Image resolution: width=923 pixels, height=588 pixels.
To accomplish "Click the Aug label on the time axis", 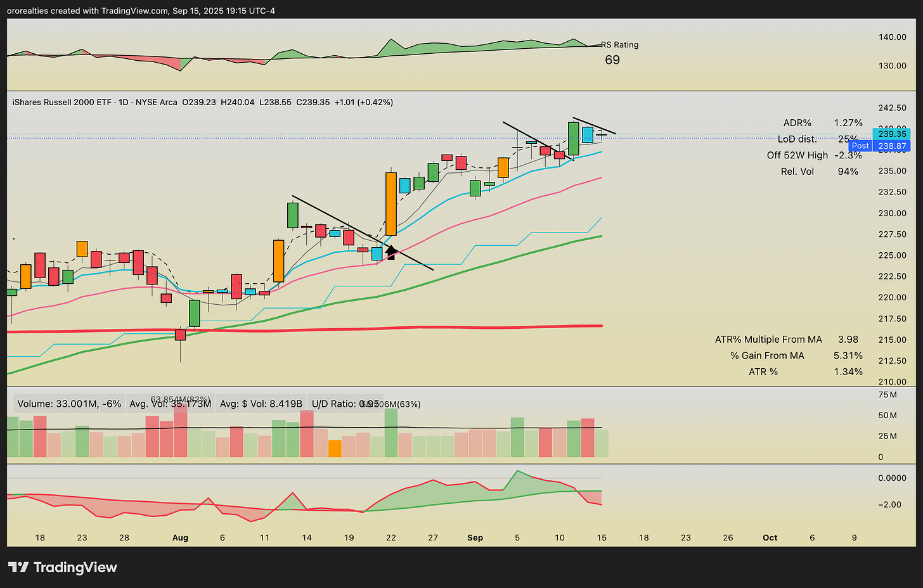I will (181, 538).
